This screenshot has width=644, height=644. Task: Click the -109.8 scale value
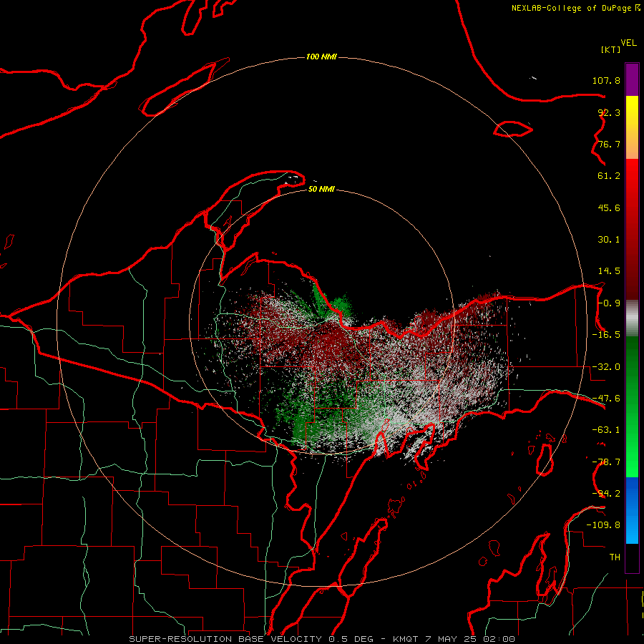click(604, 525)
